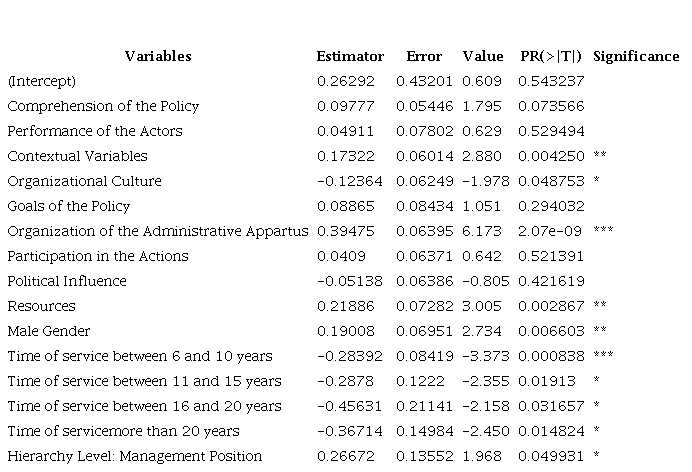The height and width of the screenshot is (472, 692).
Task: Click the Estimator column header
Action: pyautogui.click(x=350, y=56)
